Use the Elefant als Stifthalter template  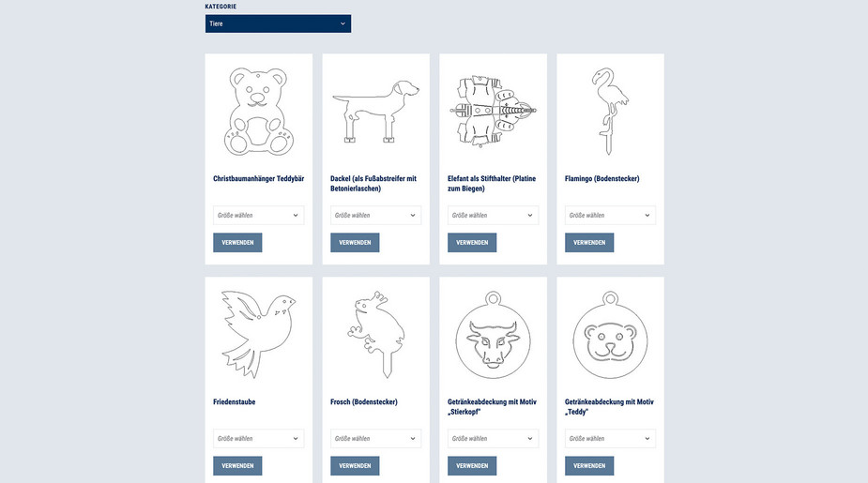pos(472,242)
